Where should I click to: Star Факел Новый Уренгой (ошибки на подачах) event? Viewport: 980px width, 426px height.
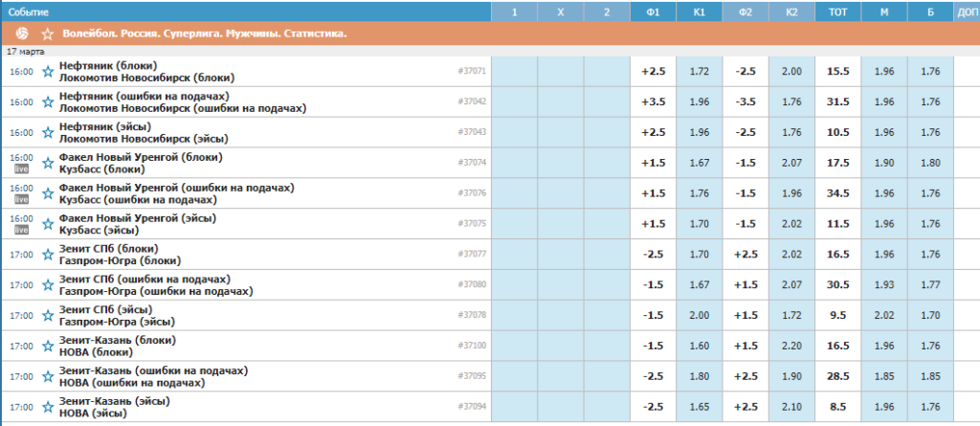click(48, 193)
